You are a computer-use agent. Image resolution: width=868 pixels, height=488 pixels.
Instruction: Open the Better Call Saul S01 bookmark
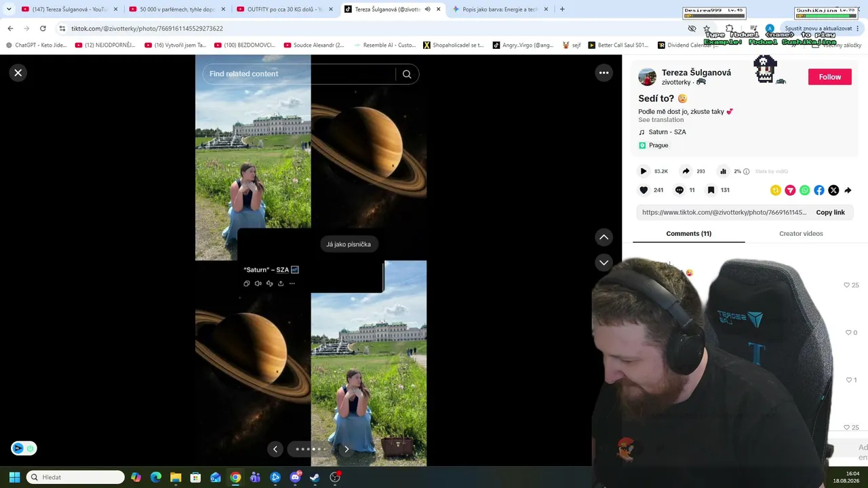(618, 45)
